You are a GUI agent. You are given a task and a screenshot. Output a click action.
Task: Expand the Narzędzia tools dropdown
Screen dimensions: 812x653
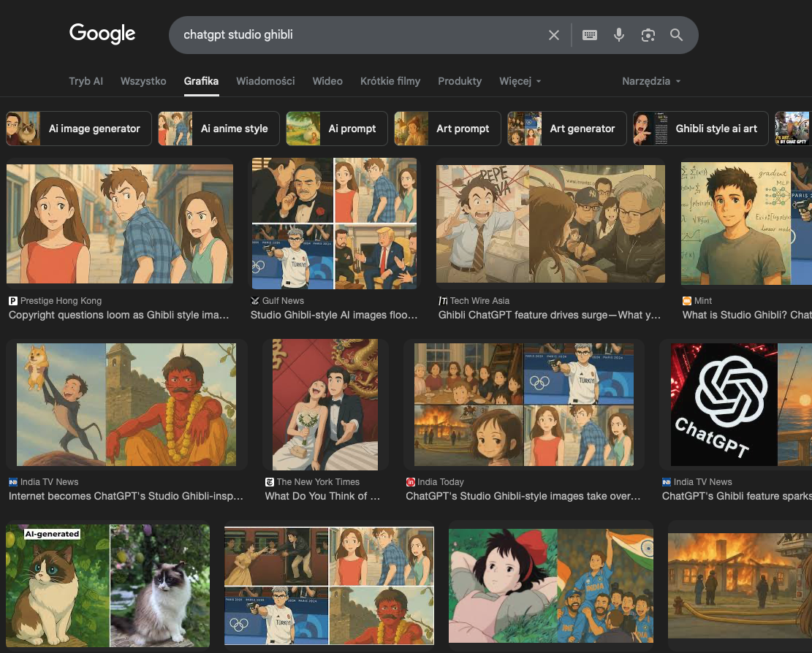(x=651, y=81)
